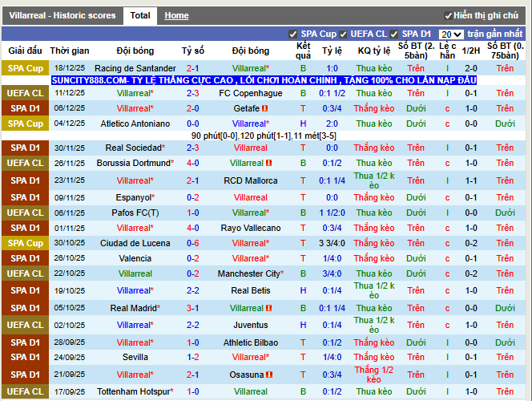Select the Valencia team name
This screenshot has height=401, width=532.
[135, 258]
